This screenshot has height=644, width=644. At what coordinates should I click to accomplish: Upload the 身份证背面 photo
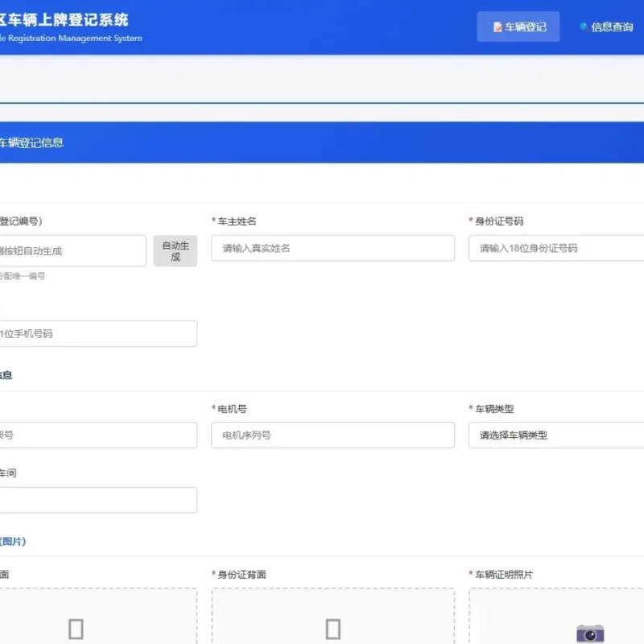332,616
